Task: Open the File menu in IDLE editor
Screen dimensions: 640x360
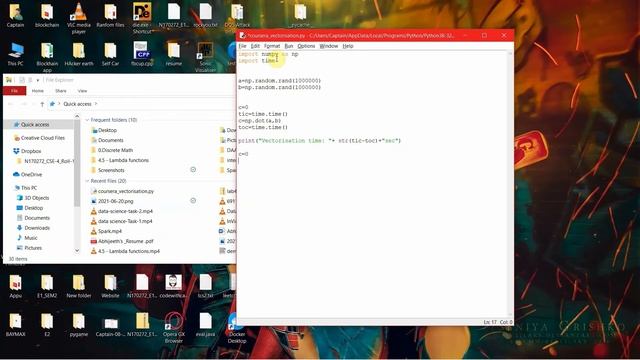Action: [242, 46]
